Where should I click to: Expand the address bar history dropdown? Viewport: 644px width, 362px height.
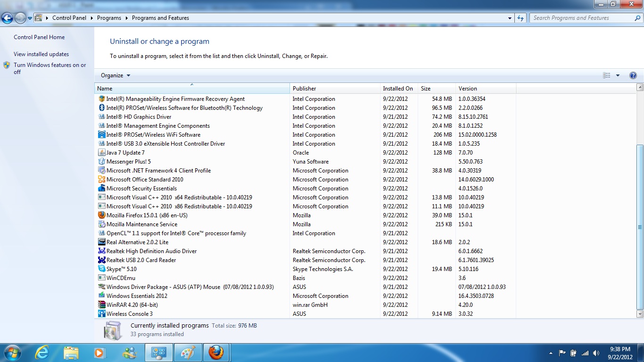(510, 18)
